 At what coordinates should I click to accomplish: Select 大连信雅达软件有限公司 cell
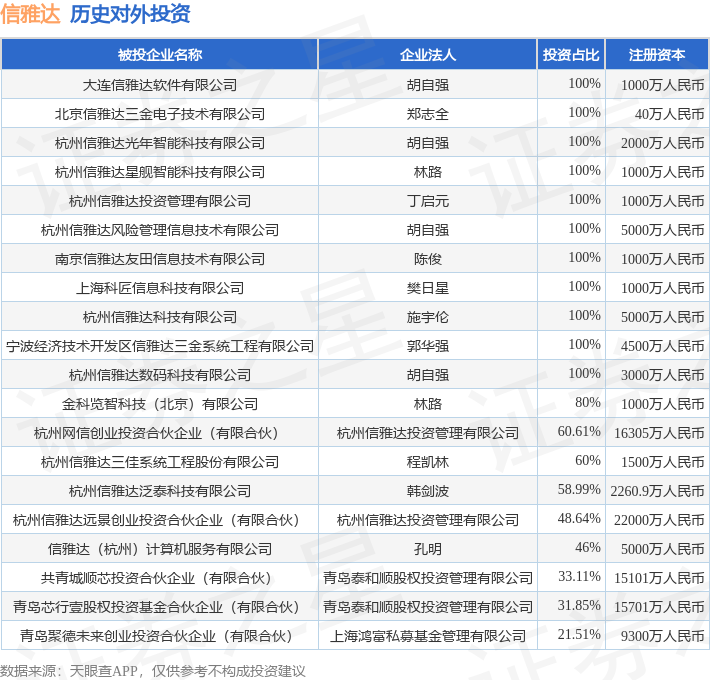click(159, 85)
